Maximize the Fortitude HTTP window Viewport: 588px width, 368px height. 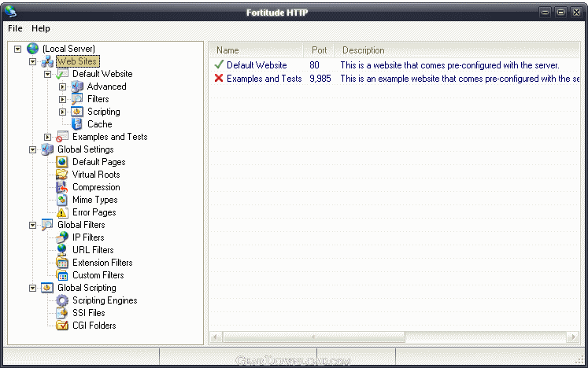pos(560,13)
